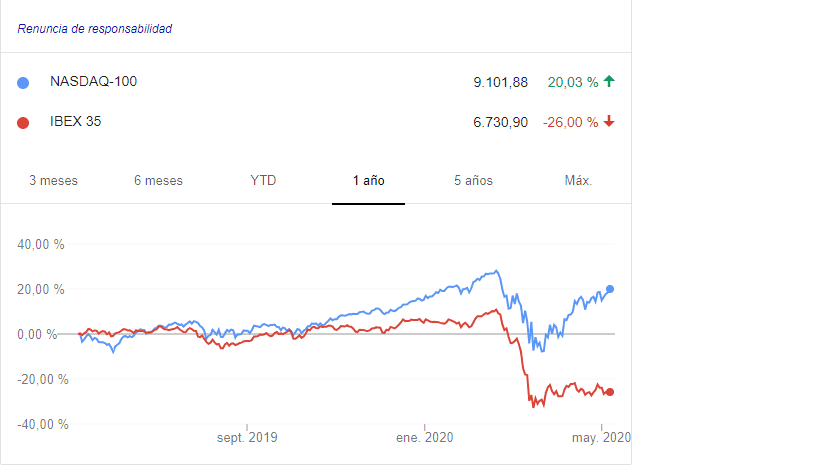Click the red down arrow beside -26,00 %
This screenshot has height=475, width=819.
pos(609,122)
